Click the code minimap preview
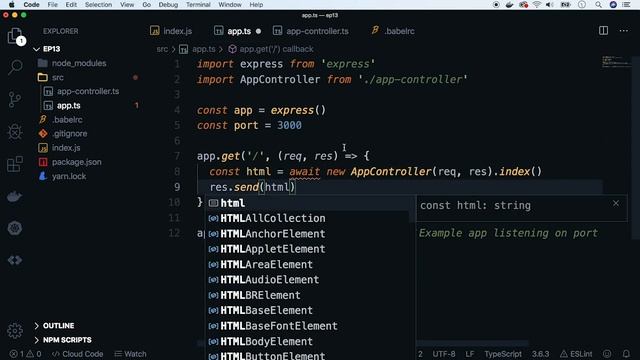 (616, 62)
